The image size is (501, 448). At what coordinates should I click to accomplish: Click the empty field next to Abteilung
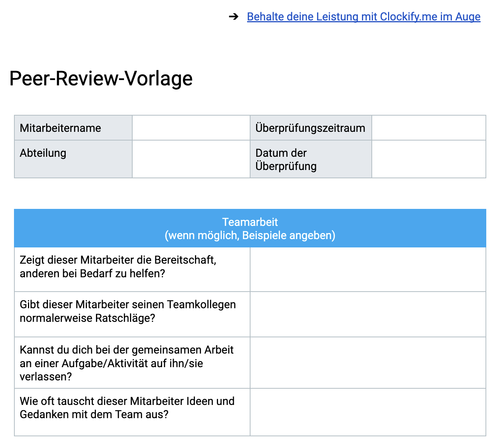(191, 159)
